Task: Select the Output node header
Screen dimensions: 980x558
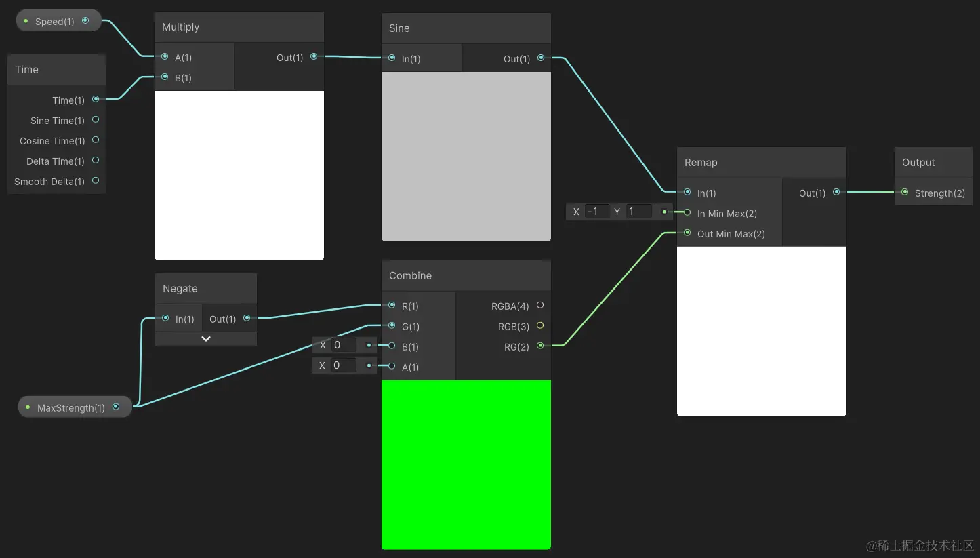Action: [934, 163]
